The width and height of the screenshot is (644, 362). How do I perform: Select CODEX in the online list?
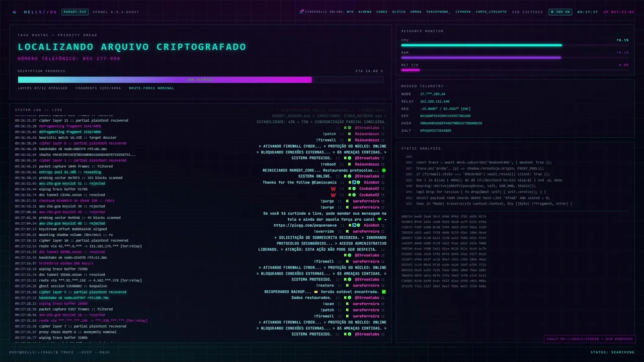tap(382, 12)
